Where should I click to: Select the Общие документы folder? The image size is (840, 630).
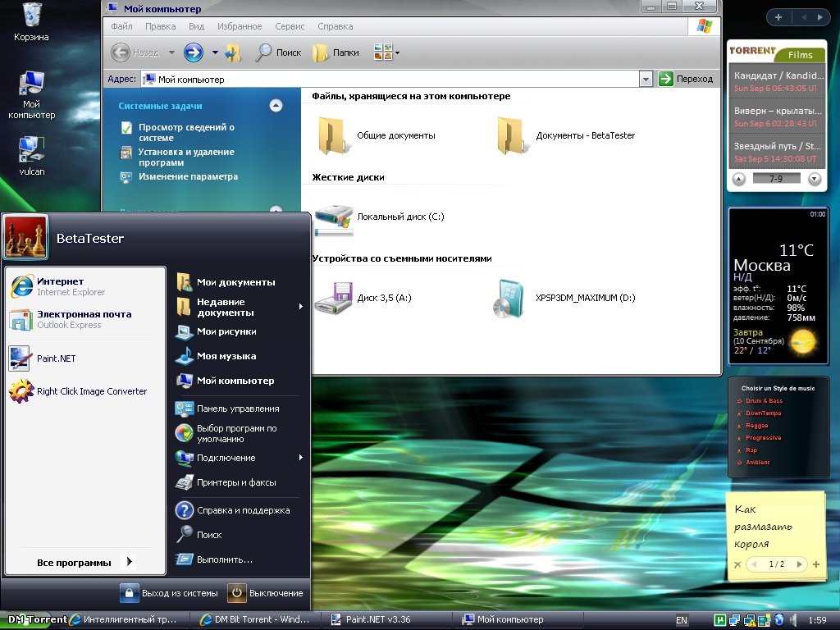click(376, 135)
